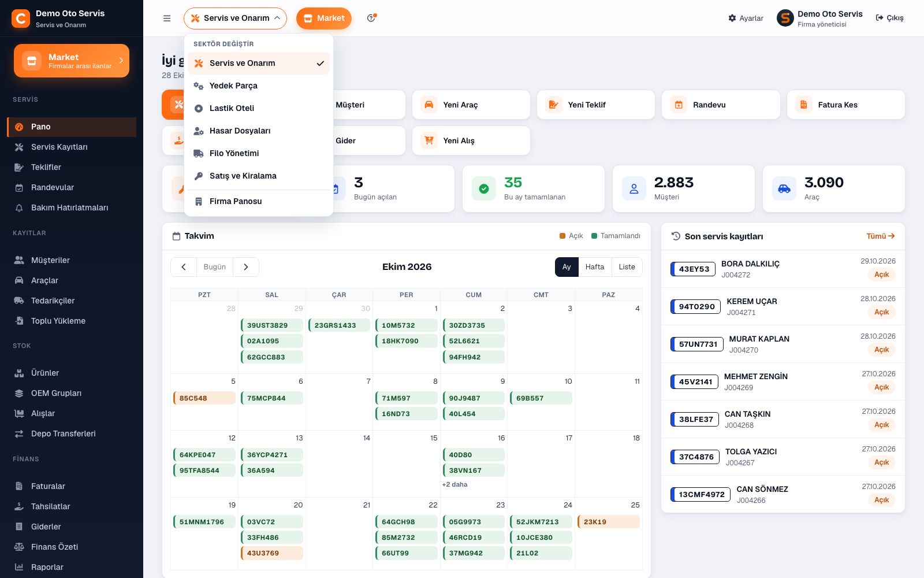Image resolution: width=924 pixels, height=578 pixels.
Task: Select Satış ve Kiralama sector
Action: [259, 176]
